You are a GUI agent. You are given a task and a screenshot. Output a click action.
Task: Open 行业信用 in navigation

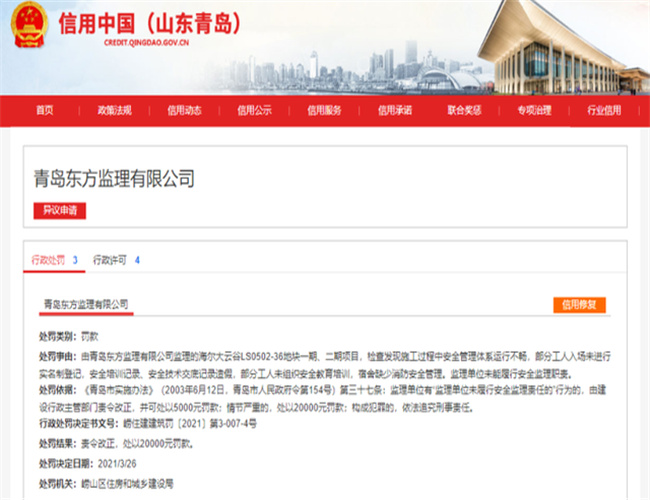click(x=604, y=110)
